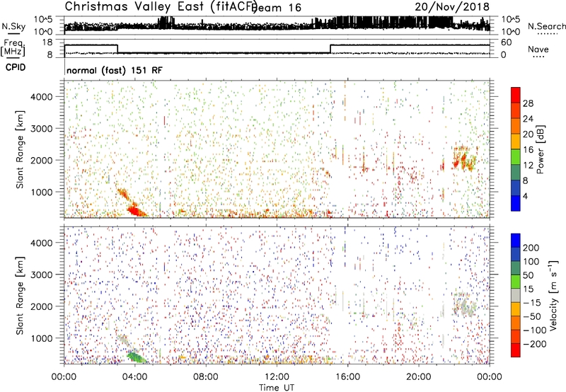566x392 pixels.
Task: Click the '4000' tick on the power panel
Action: coord(41,97)
